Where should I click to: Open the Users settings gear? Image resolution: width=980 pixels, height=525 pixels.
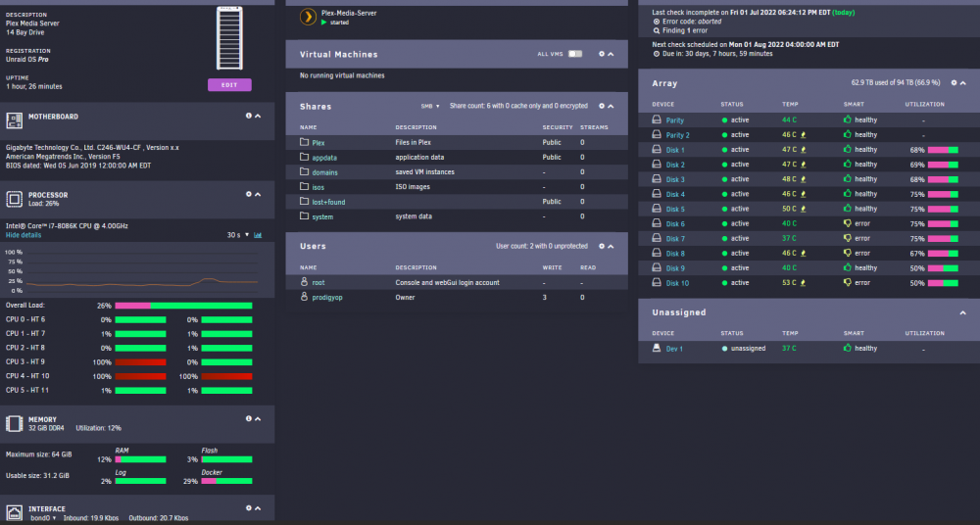pos(602,246)
